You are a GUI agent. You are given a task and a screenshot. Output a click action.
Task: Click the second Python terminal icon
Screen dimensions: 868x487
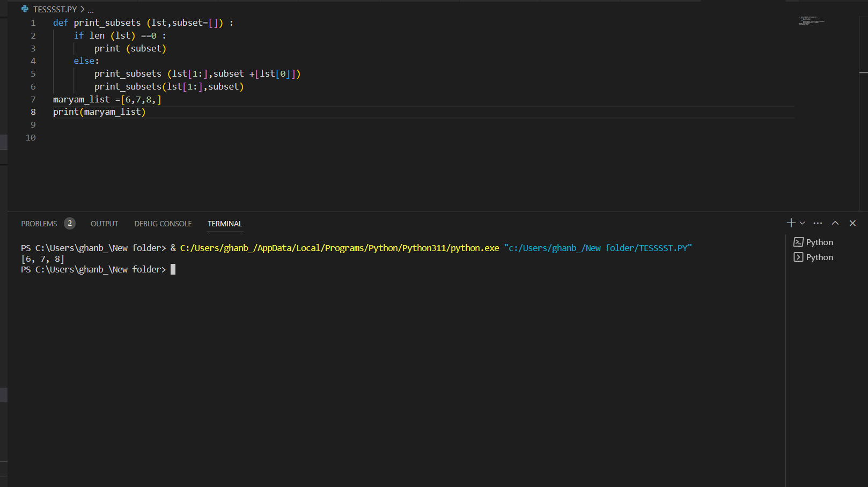[798, 257]
